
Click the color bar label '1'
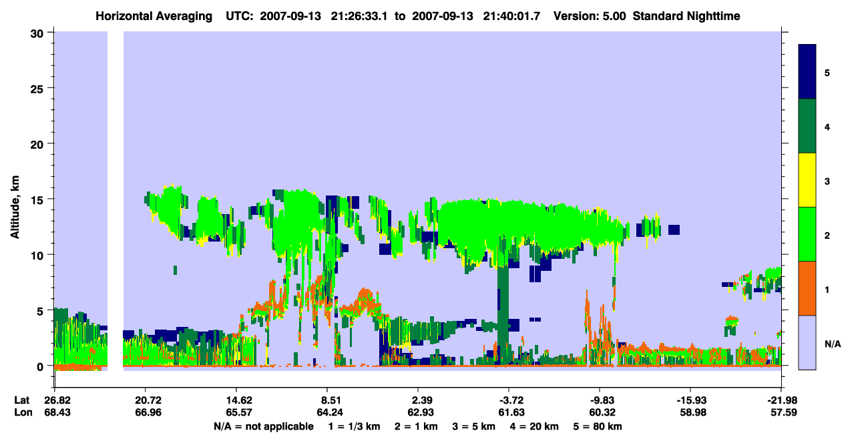(827, 289)
